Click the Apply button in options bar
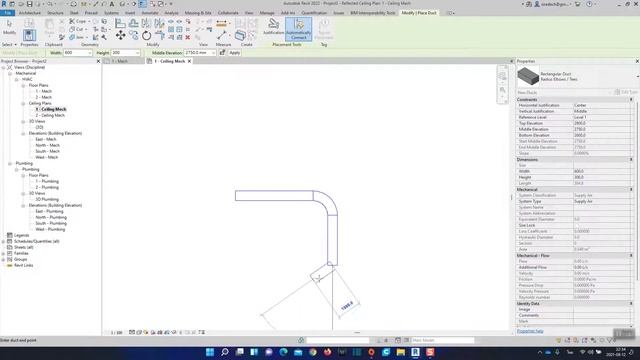The image size is (640, 360). click(x=234, y=53)
